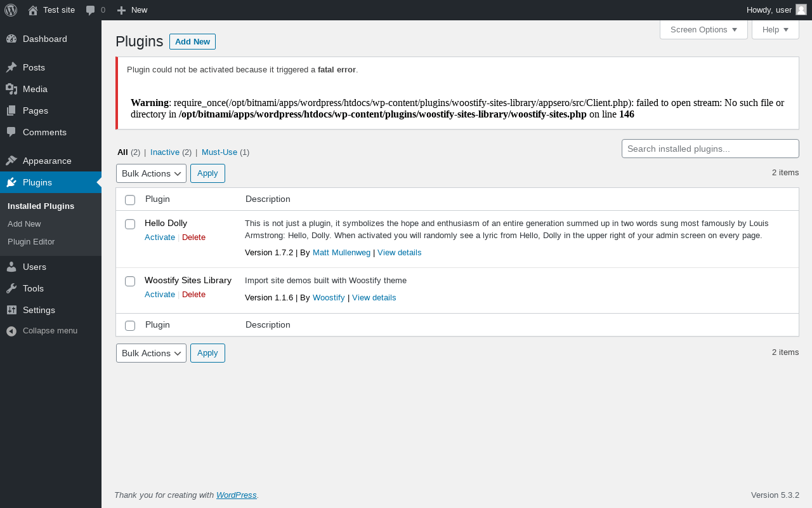Expand the Help panel

775,30
